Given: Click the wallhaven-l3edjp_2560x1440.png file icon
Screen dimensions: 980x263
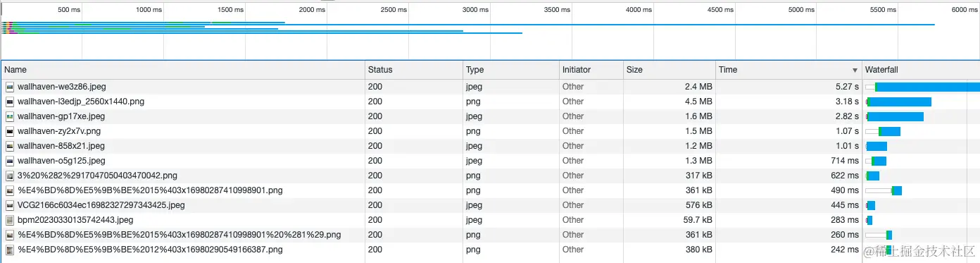Looking at the screenshot, I should [10, 102].
